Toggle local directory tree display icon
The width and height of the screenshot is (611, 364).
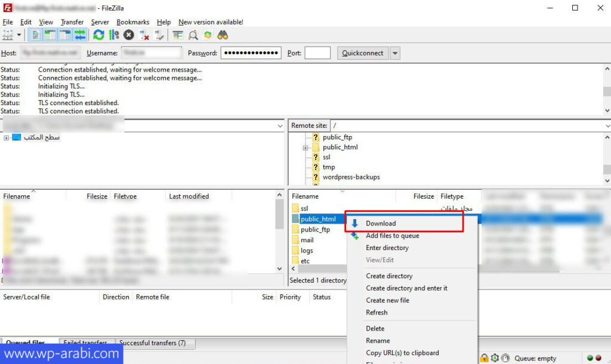(x=50, y=35)
